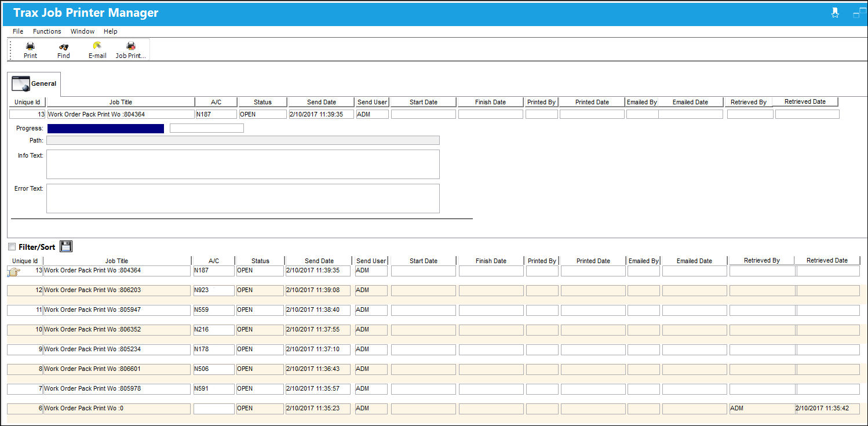Open the Help menu
This screenshot has height=426, width=868.
(x=110, y=31)
